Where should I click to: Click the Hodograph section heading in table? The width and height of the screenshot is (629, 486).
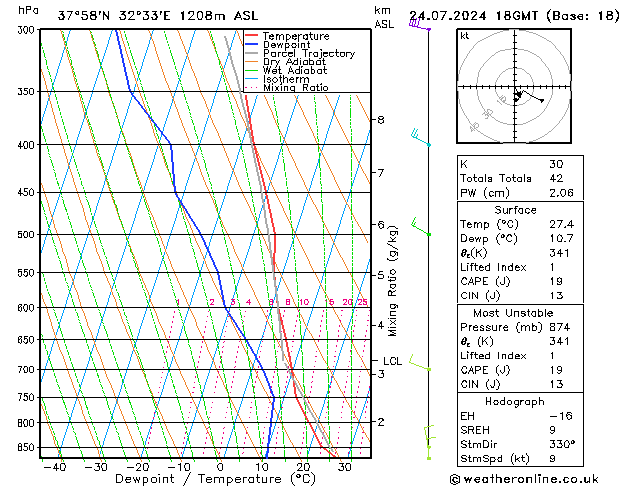pos(515,401)
